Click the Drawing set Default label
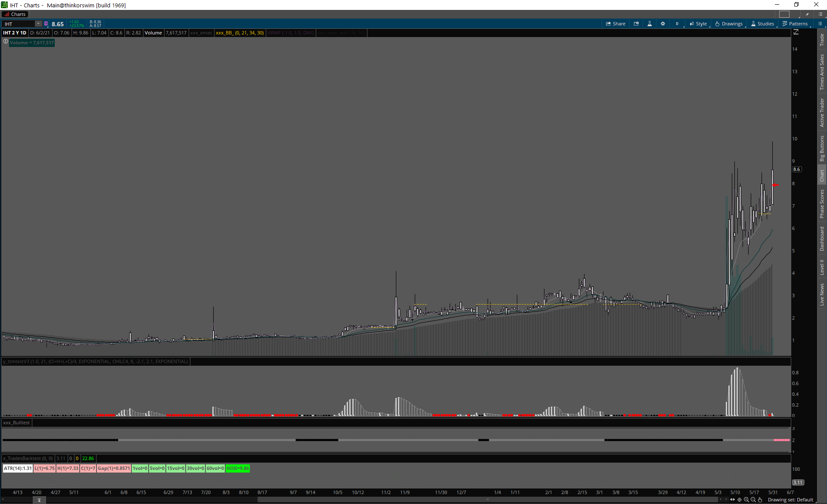The height and width of the screenshot is (504, 827). pos(790,500)
